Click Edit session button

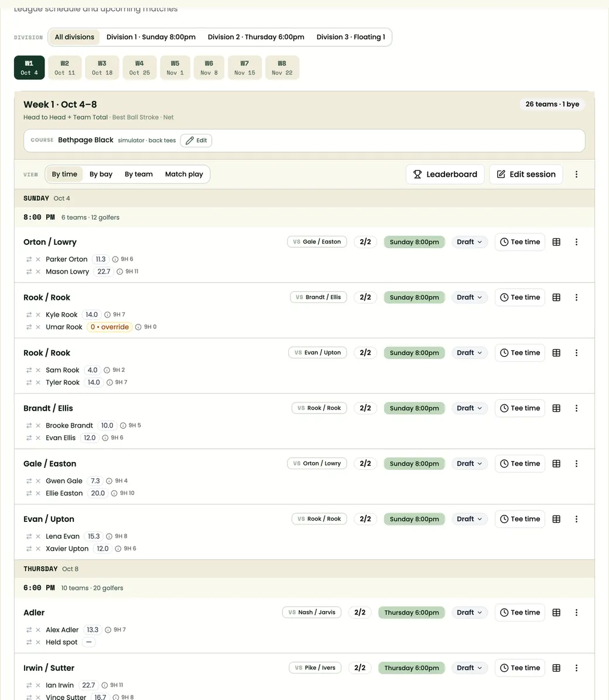[526, 174]
